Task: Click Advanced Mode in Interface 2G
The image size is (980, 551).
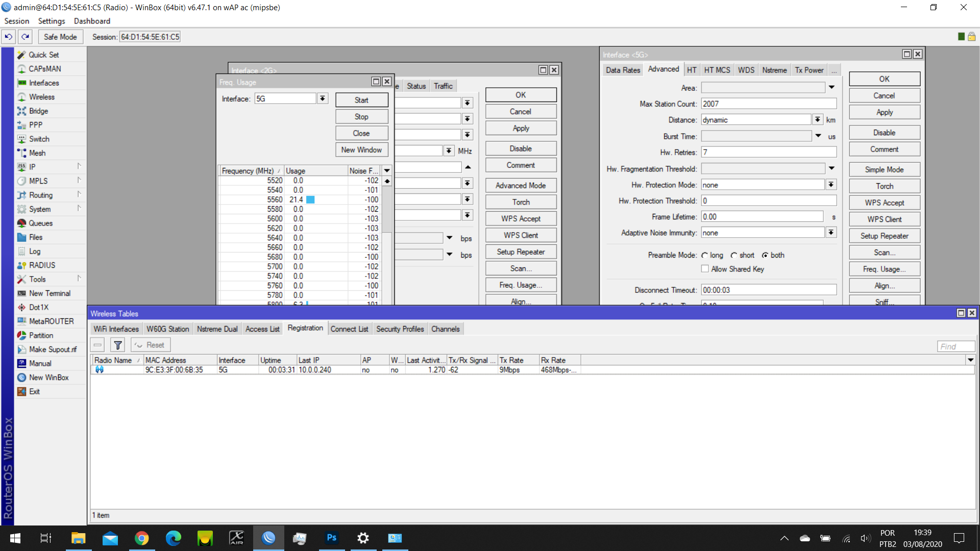Action: click(521, 186)
